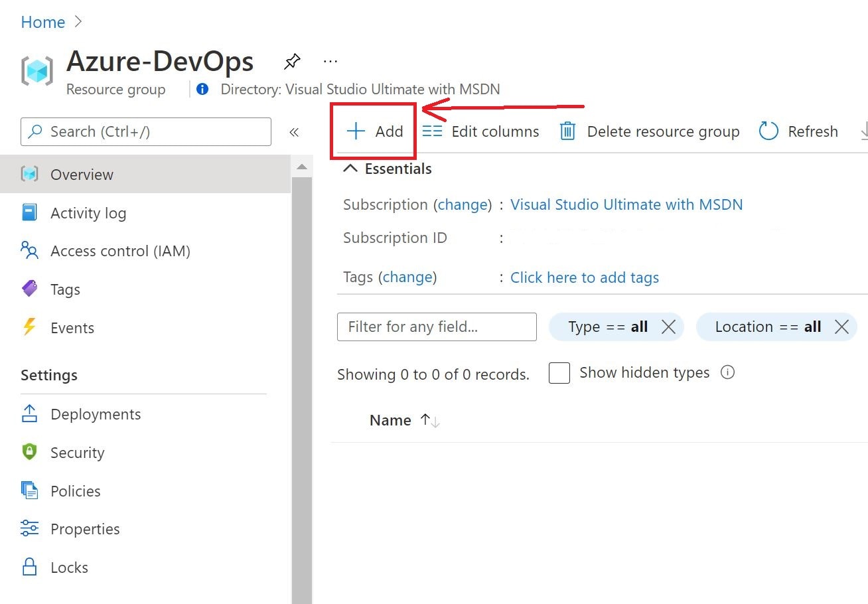Click the Name column sort arrows
868x604 pixels.
(430, 420)
